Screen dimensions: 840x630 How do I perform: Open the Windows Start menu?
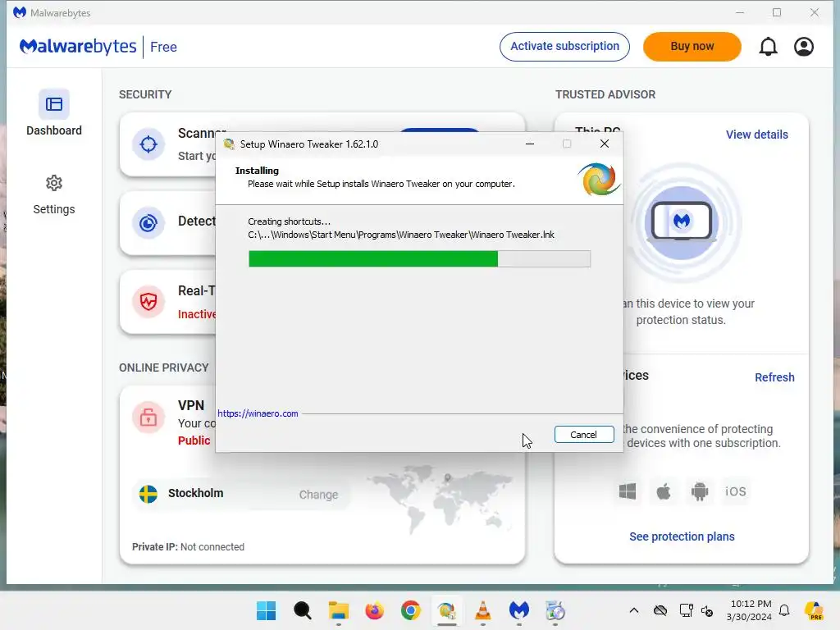pyautogui.click(x=266, y=610)
